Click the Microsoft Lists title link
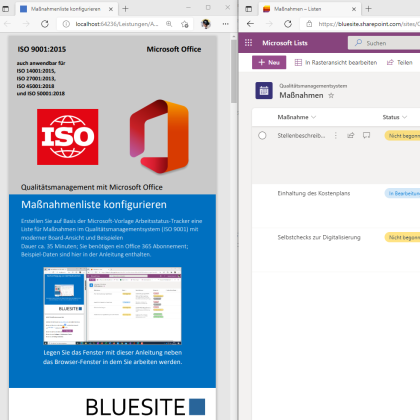 pyautogui.click(x=285, y=43)
